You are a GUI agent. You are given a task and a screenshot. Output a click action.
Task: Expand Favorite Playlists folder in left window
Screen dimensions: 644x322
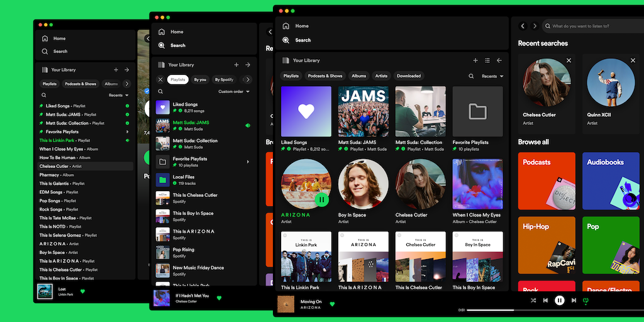(127, 132)
